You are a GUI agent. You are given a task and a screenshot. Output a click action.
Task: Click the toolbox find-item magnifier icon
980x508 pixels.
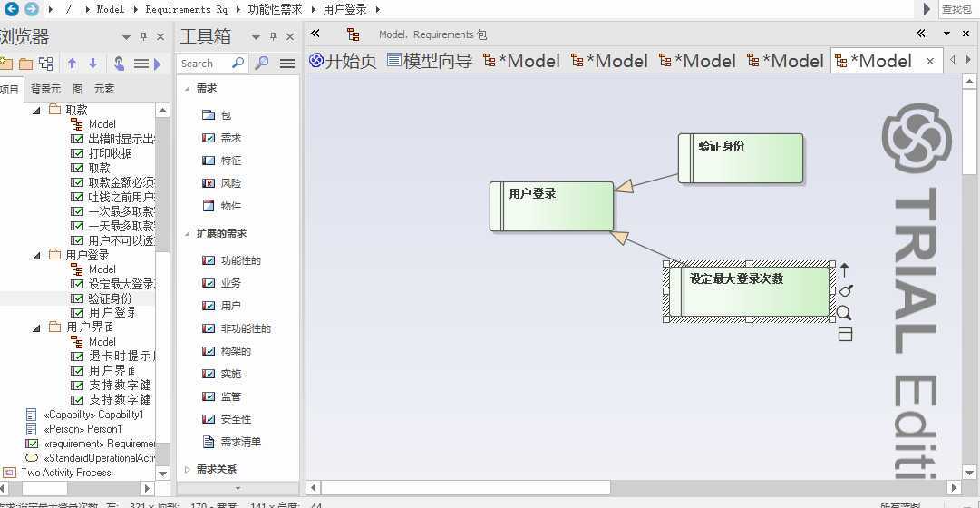(263, 63)
